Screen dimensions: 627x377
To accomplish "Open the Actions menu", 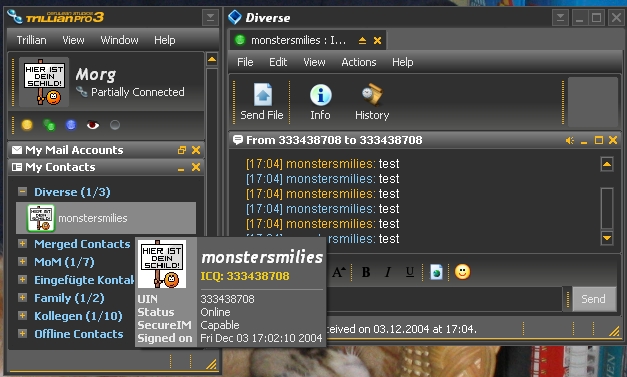I will (x=359, y=62).
